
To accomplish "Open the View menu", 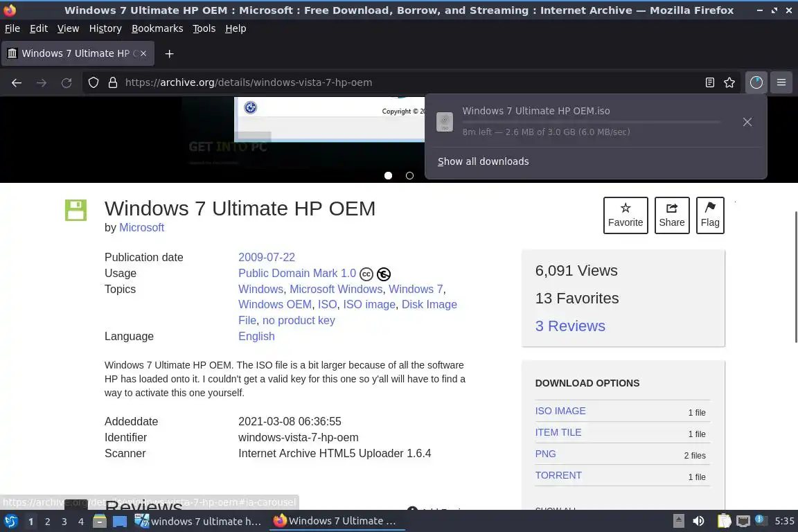I will click(68, 28).
